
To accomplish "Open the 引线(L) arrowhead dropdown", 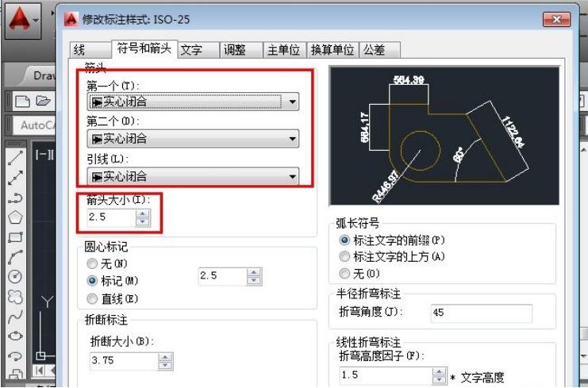I will pyautogui.click(x=193, y=176).
